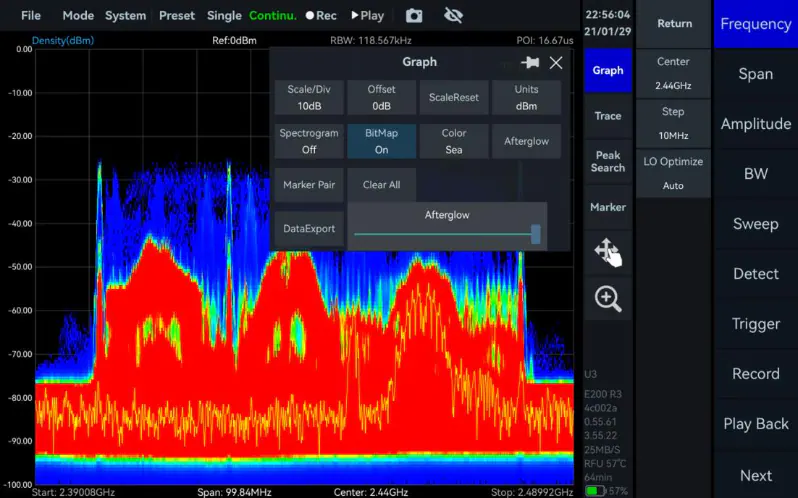Click the Stop: 2.48992GHz label
Image resolution: width=798 pixels, height=498 pixels.
532,492
